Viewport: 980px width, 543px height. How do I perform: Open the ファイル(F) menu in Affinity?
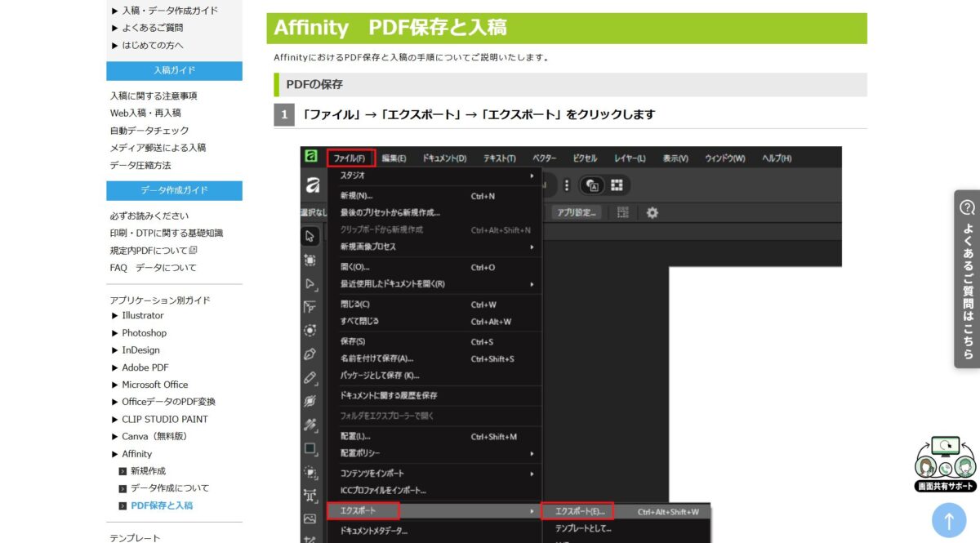coord(351,158)
